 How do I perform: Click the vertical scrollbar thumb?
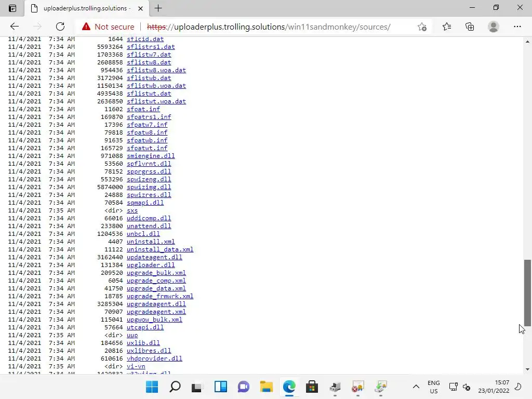[x=527, y=292]
